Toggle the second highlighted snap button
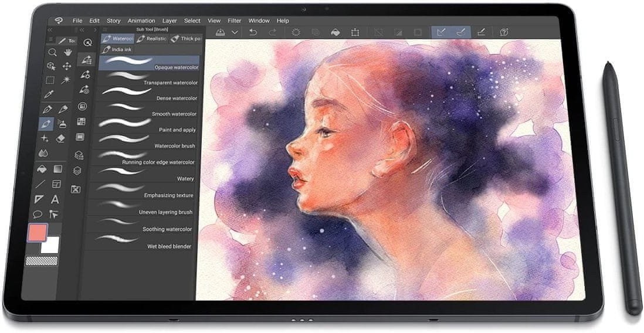The width and height of the screenshot is (644, 333). 461,32
